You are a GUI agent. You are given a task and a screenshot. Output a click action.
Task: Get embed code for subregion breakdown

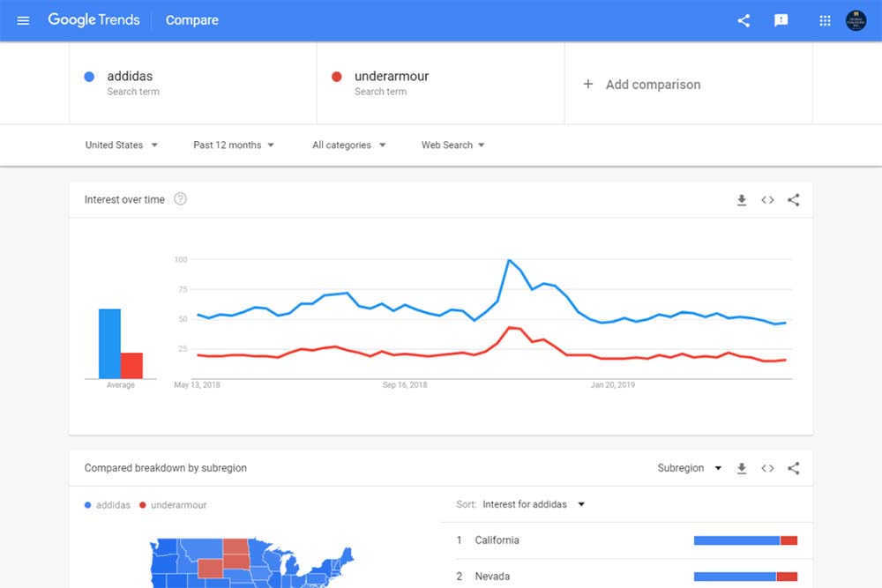[768, 468]
